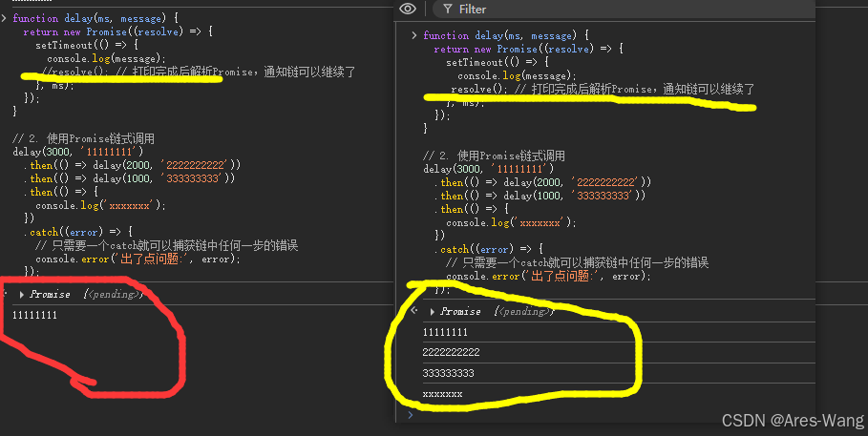This screenshot has height=436, width=868.
Task: Click 'function delay(ms, message) {' line in left console
Action: pos(95,18)
